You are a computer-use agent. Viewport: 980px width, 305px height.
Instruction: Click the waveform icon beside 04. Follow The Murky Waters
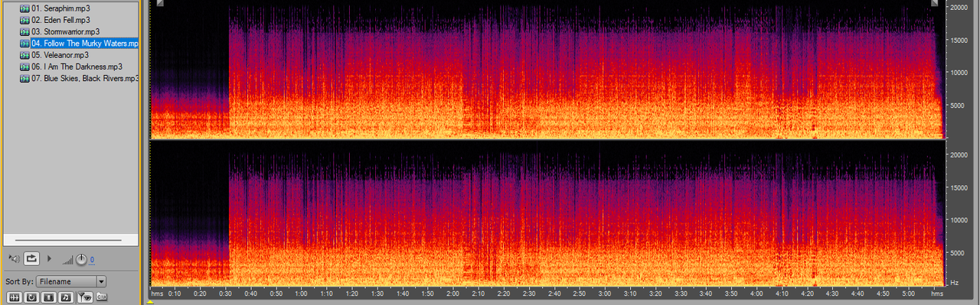24,44
